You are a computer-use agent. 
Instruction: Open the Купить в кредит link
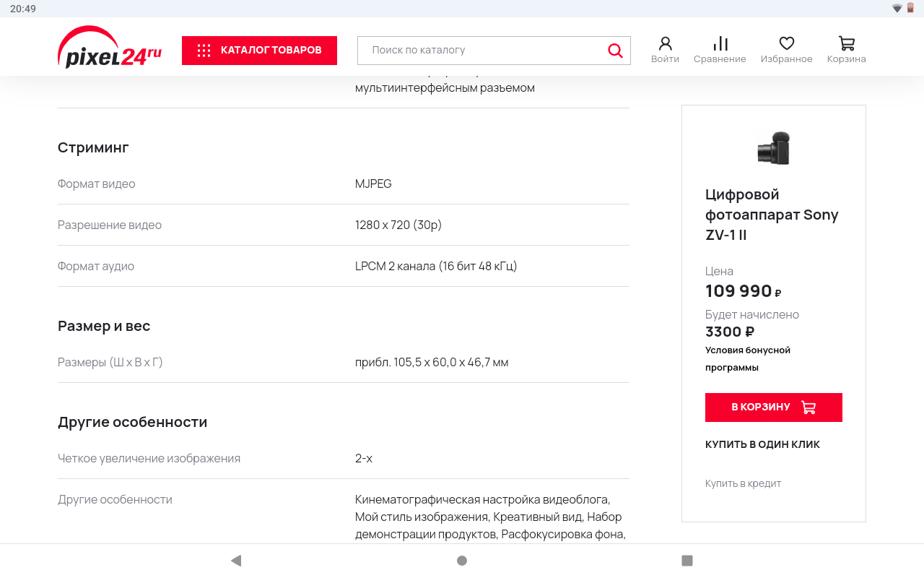(x=743, y=483)
